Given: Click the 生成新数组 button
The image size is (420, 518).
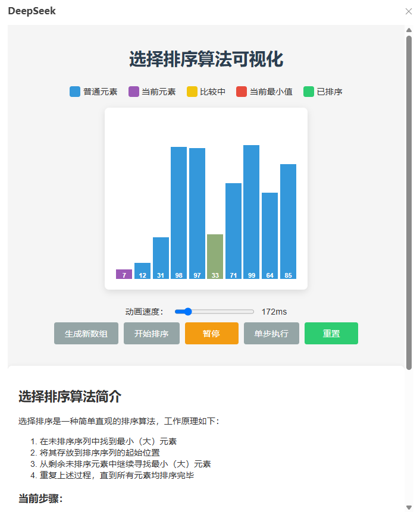Looking at the screenshot, I should point(86,333).
